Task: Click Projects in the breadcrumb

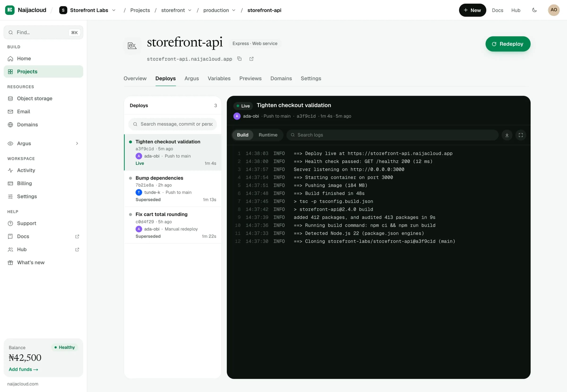Action: 140,10
